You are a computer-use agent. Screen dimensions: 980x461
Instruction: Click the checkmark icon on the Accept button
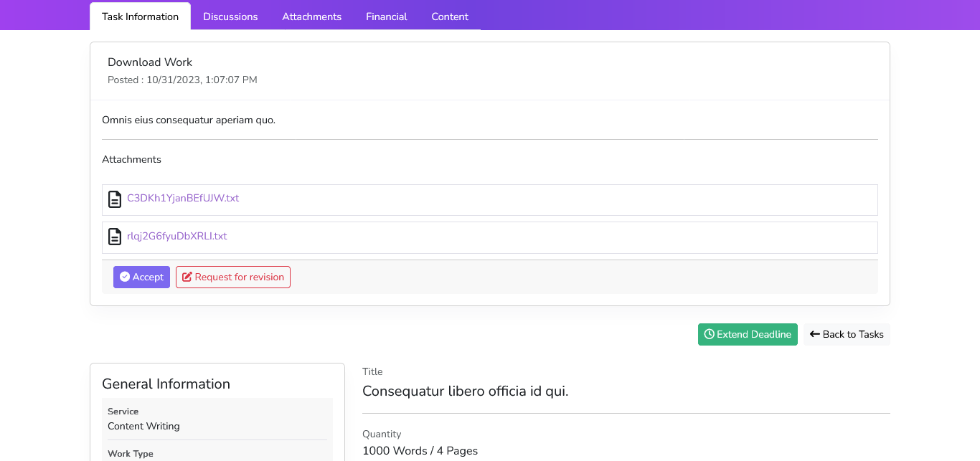click(125, 277)
